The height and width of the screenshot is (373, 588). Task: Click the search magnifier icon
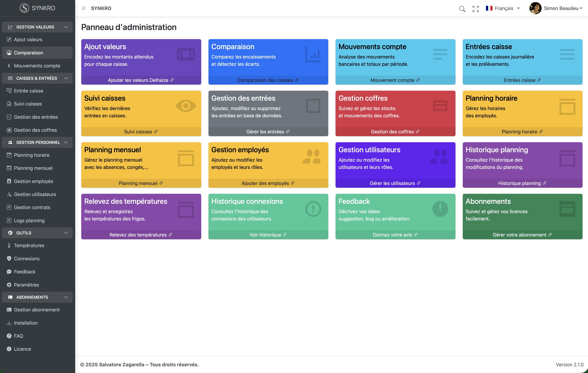pyautogui.click(x=462, y=9)
